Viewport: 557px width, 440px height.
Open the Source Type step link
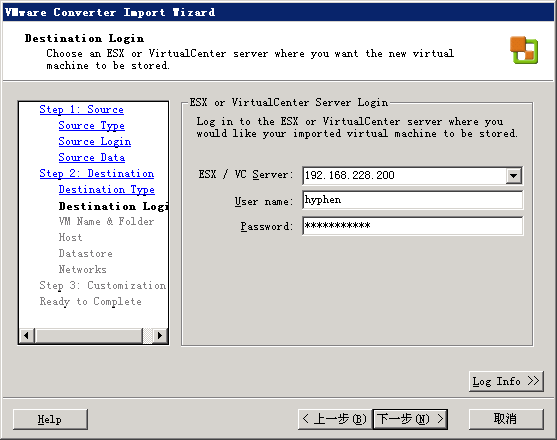coord(92,125)
